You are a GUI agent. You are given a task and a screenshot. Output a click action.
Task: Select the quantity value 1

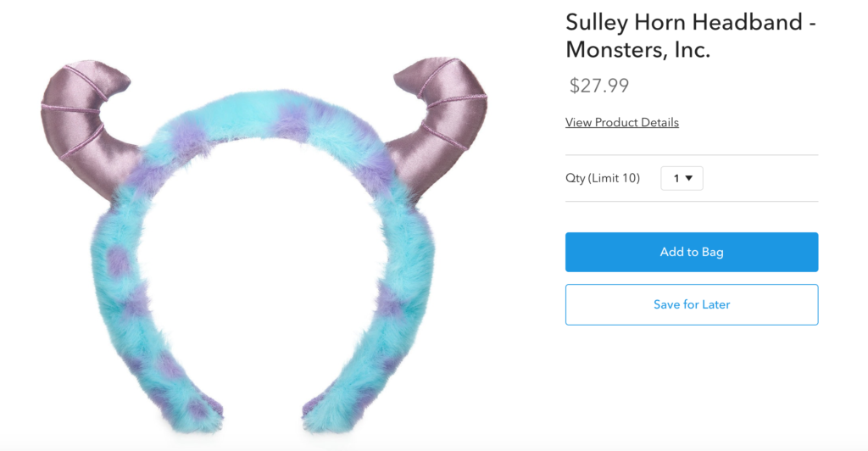[x=676, y=178]
